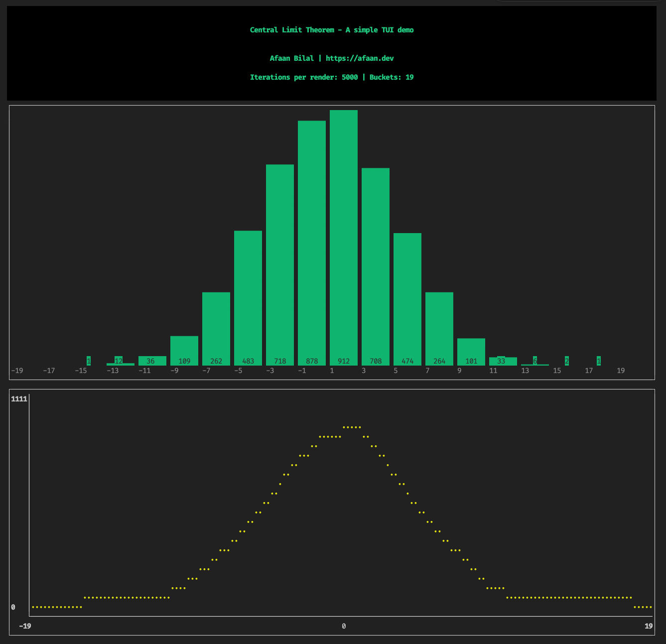The height and width of the screenshot is (644, 666).
Task: Click the count 1 near the 17 tick
Action: [x=599, y=361]
